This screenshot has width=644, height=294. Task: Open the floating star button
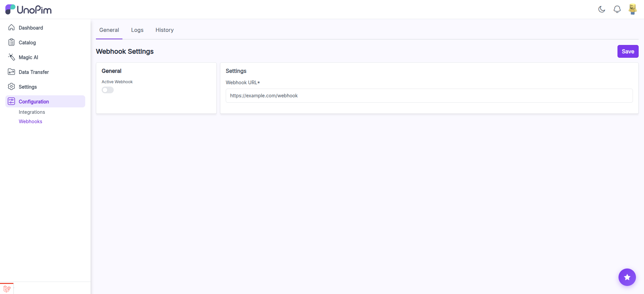pos(627,277)
